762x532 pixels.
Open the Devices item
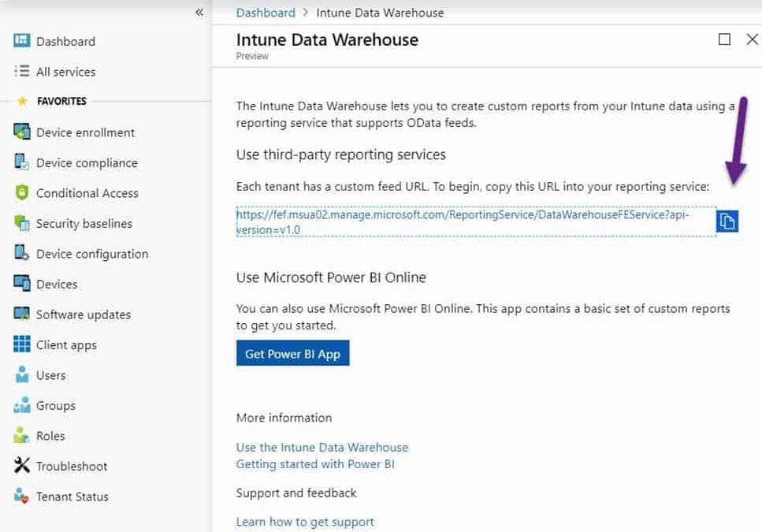(x=57, y=285)
